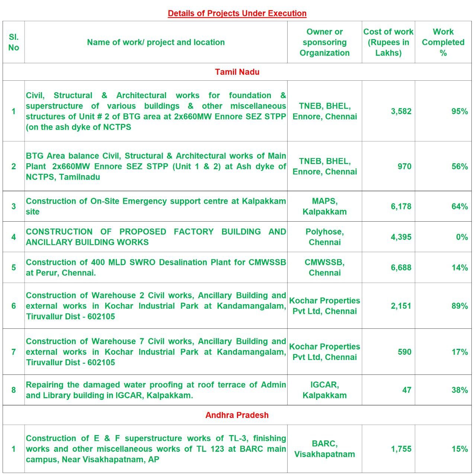This screenshot has width=474, height=476.
Task: Click 'Kochar Properties Pvt Ltd' in Warehouse 7 row
Action: pyautogui.click(x=324, y=352)
